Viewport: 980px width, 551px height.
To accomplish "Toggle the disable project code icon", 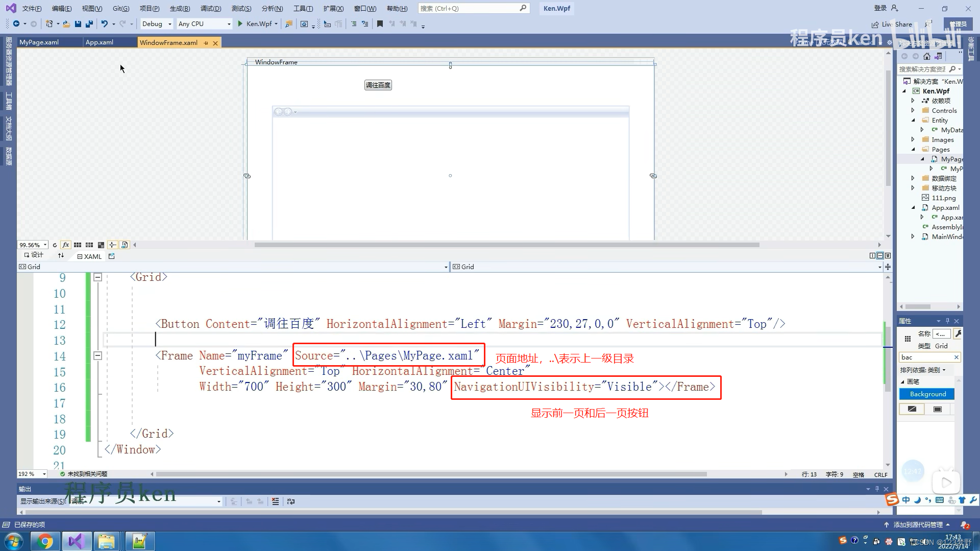I will [125, 245].
